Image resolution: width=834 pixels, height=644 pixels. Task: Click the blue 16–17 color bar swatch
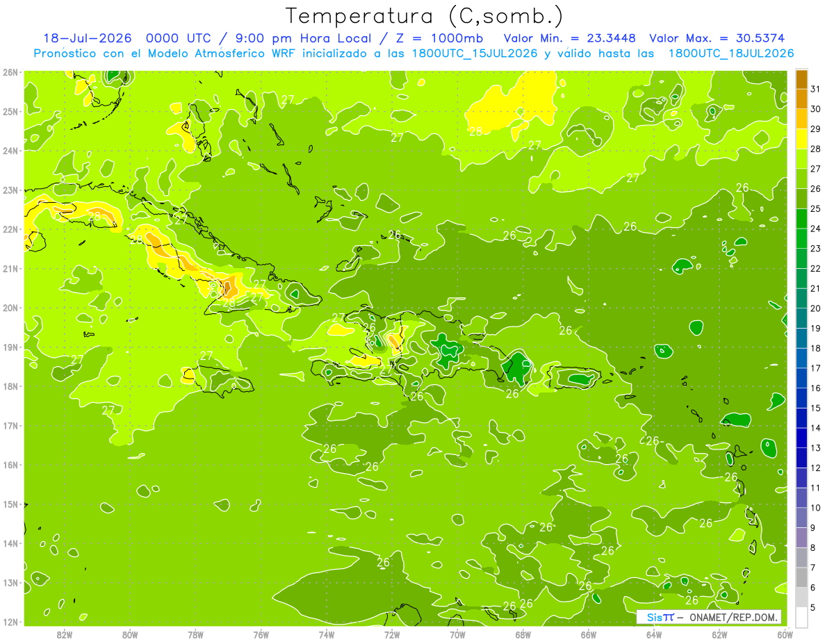click(x=801, y=378)
